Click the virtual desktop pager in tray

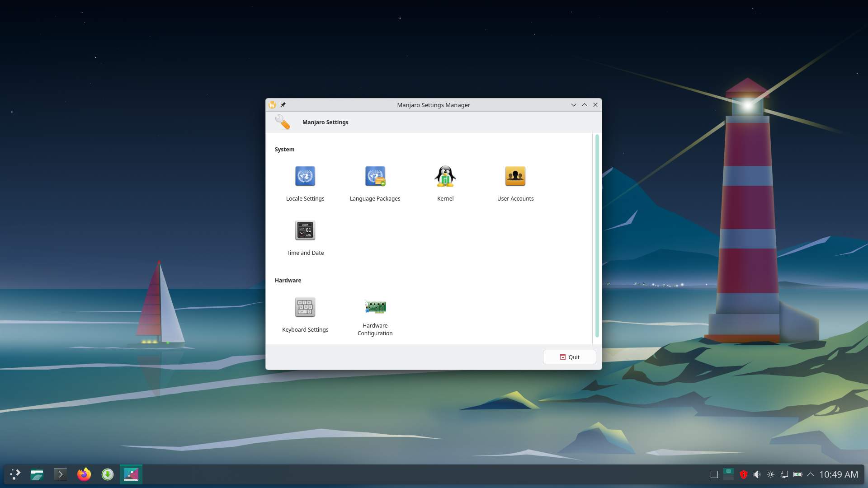coord(728,474)
